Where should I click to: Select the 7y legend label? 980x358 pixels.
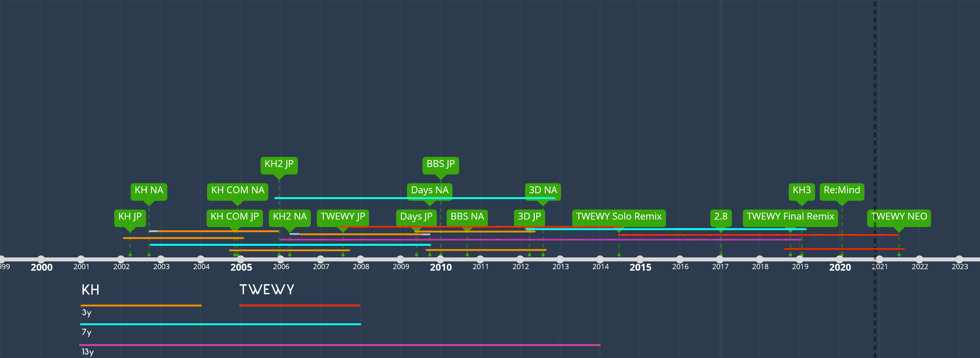pyautogui.click(x=87, y=332)
